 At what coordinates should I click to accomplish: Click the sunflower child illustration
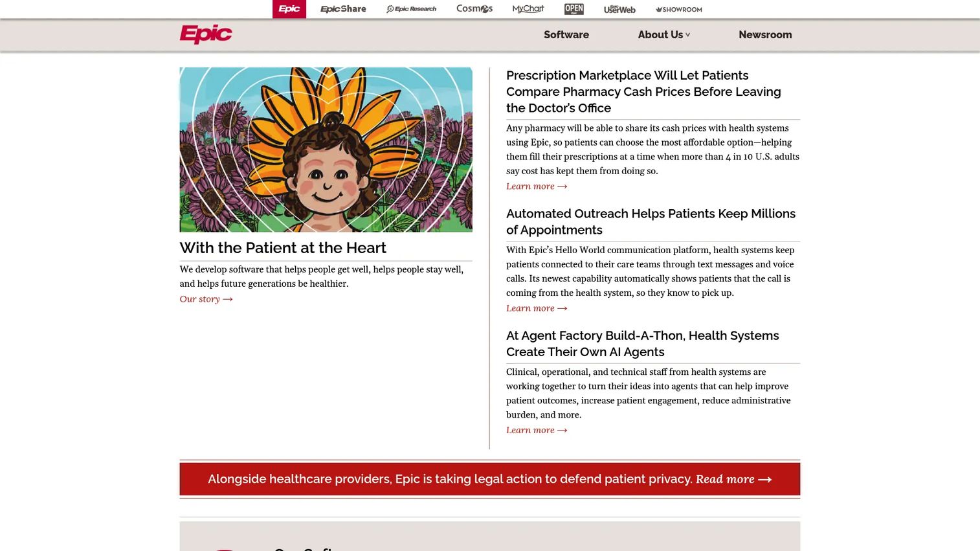(x=326, y=150)
